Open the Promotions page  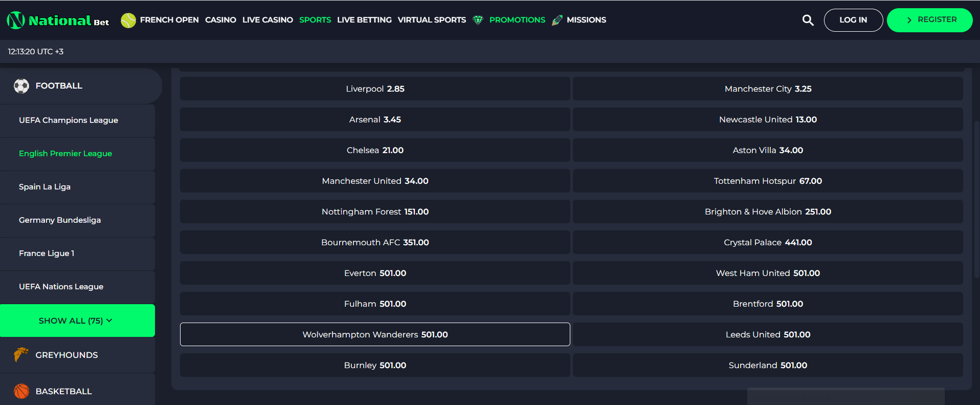tap(517, 20)
